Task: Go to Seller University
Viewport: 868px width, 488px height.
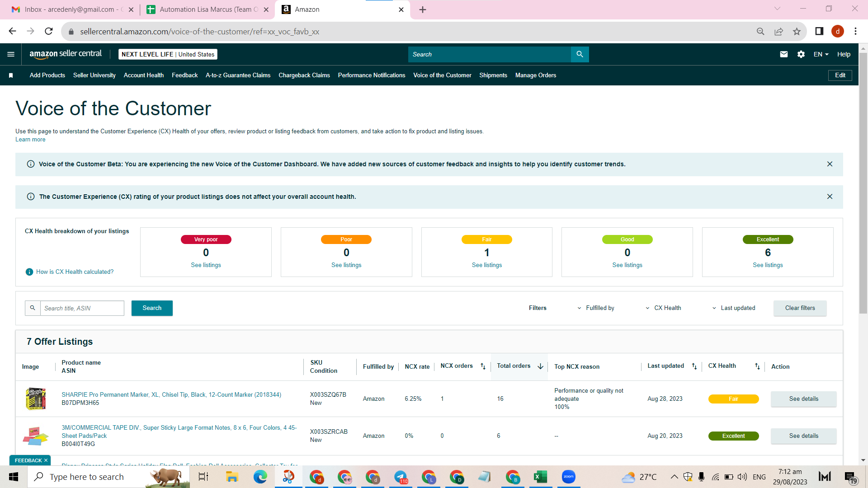Action: point(94,75)
